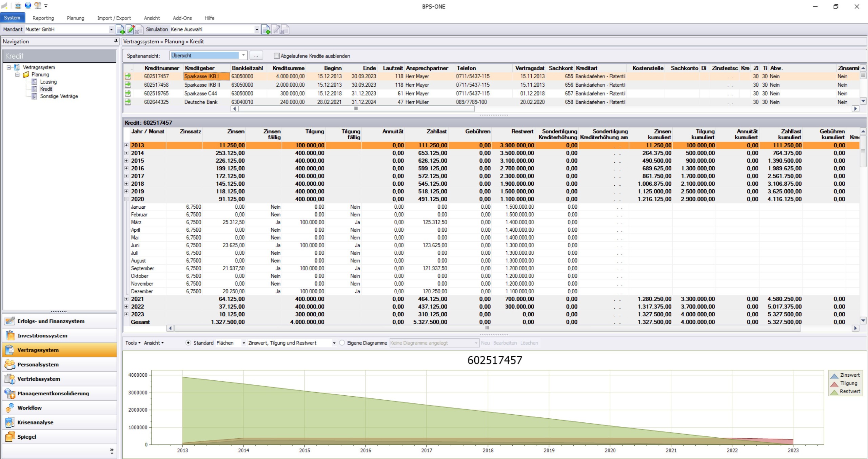Click the delete Mandant icon
Image resolution: width=868 pixels, height=459 pixels.
tap(139, 30)
